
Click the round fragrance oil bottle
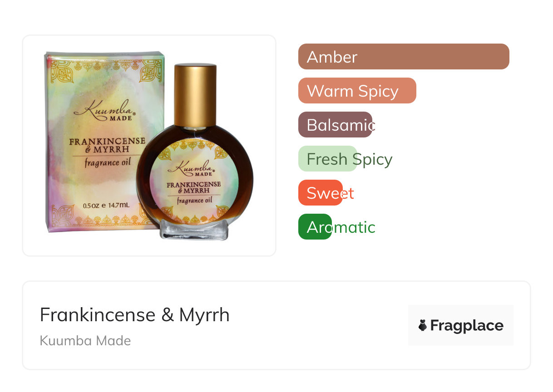(x=195, y=152)
